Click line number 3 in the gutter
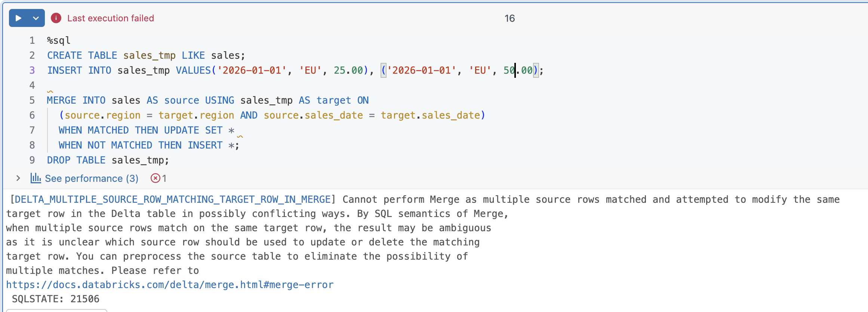The width and height of the screenshot is (868, 312). point(32,70)
